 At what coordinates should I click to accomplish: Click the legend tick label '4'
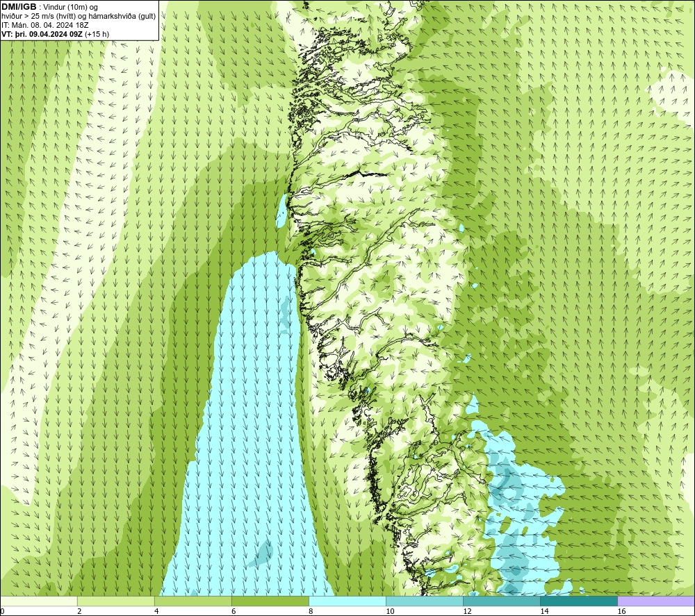pyautogui.click(x=156, y=611)
